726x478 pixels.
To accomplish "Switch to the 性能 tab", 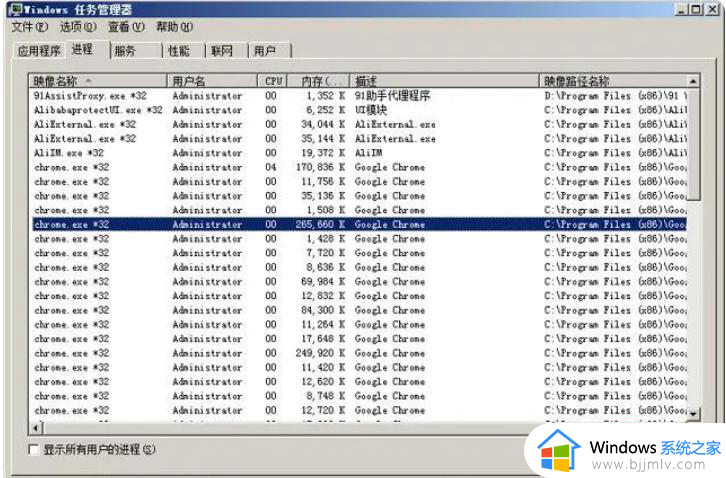I will (184, 51).
